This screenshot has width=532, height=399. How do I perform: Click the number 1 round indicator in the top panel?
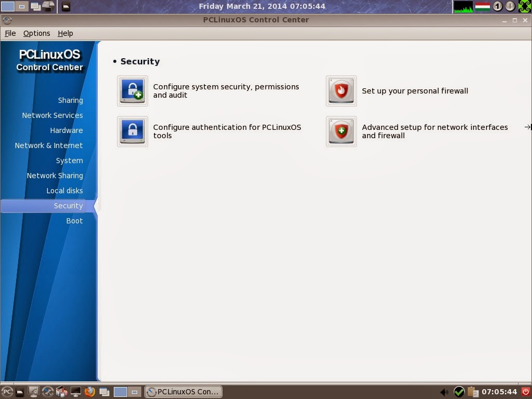click(x=497, y=6)
